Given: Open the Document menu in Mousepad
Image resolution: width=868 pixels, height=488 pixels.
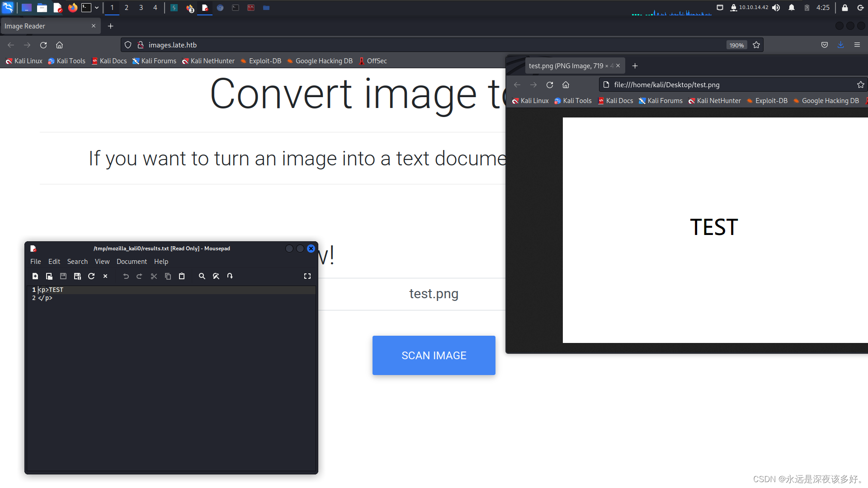Looking at the screenshot, I should pyautogui.click(x=132, y=262).
